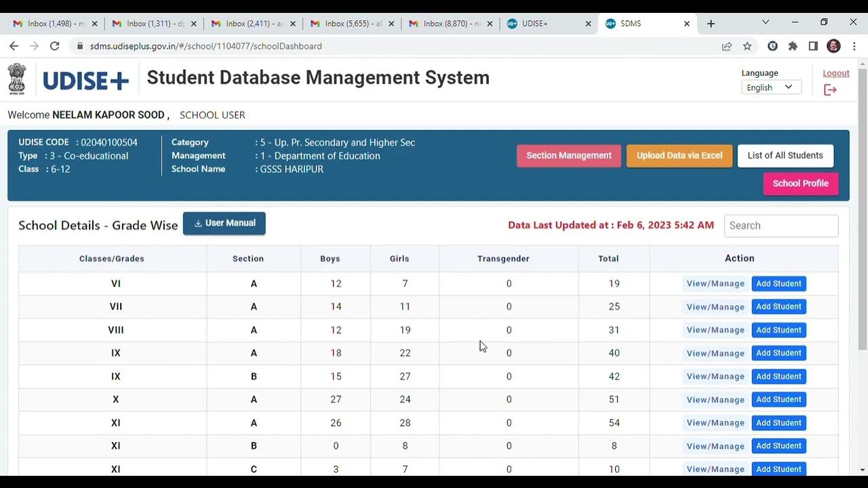Click View/Manage for class XI section A
The image size is (868, 488).
715,423
